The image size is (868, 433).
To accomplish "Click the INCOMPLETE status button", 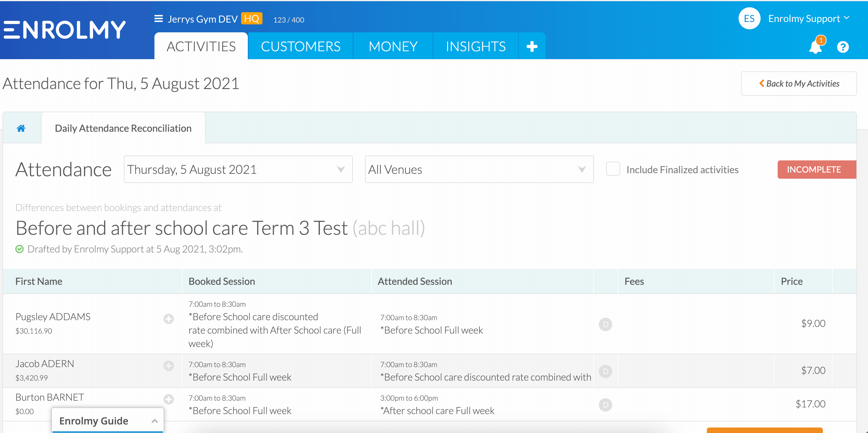I will pyautogui.click(x=816, y=169).
